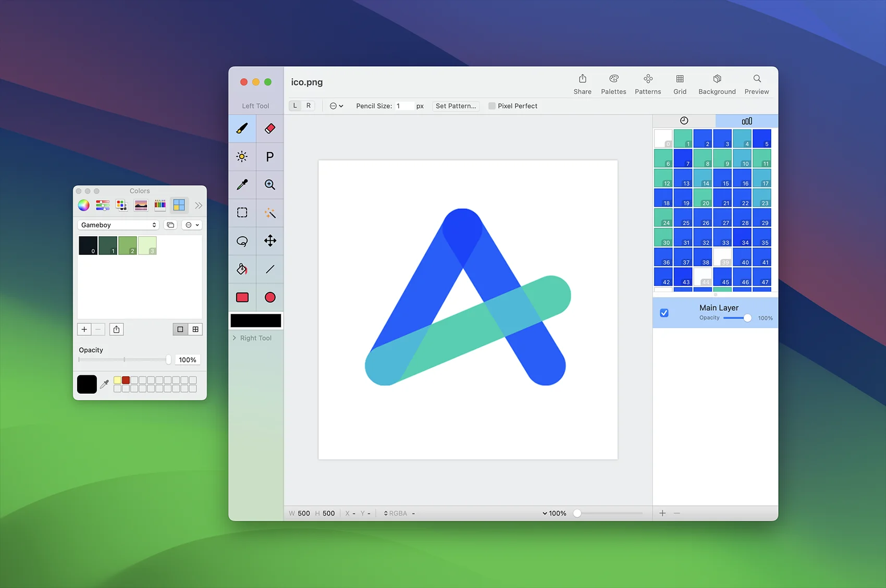Toggle the Grid from toolbar
The height and width of the screenshot is (588, 886).
pyautogui.click(x=680, y=84)
